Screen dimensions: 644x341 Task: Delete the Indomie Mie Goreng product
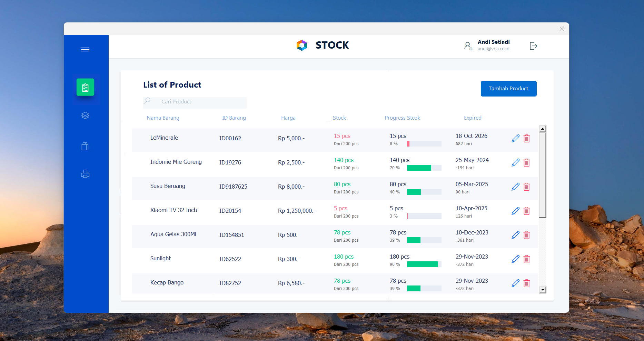tap(526, 163)
